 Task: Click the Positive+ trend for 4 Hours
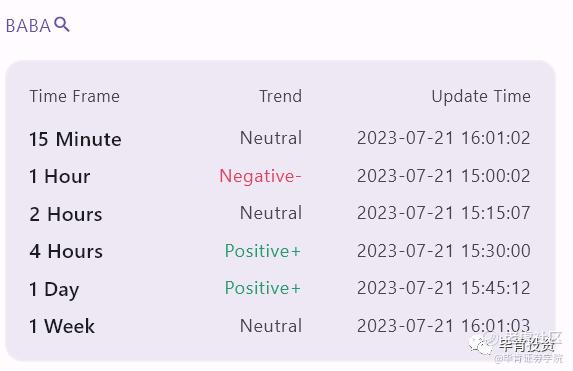click(263, 251)
